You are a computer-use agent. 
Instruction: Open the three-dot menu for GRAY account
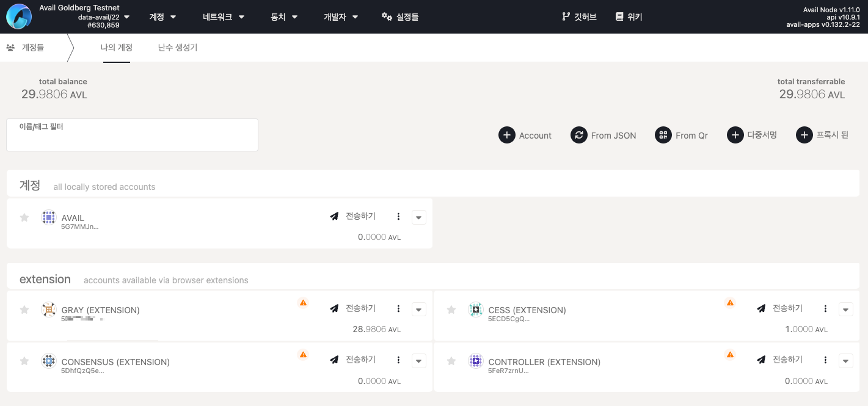click(398, 309)
